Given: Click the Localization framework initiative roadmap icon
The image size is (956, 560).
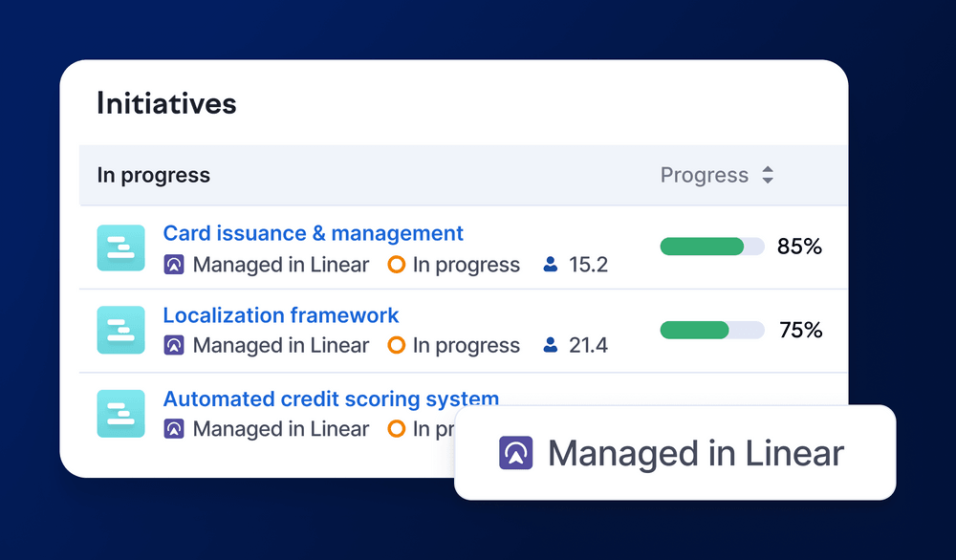Looking at the screenshot, I should (120, 330).
